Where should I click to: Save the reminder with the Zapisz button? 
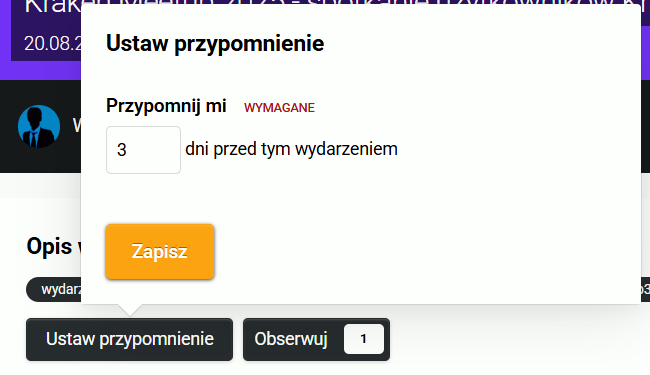(160, 252)
